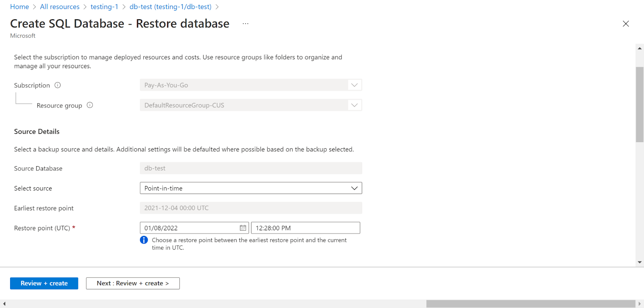Image resolution: width=644 pixels, height=308 pixels.
Task: Click the restore point time field
Action: [x=305, y=228]
